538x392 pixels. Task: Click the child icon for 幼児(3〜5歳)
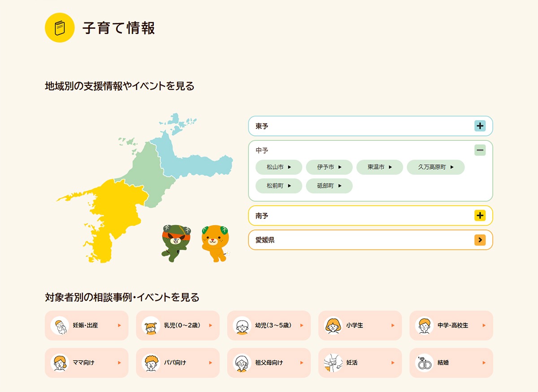242,326
